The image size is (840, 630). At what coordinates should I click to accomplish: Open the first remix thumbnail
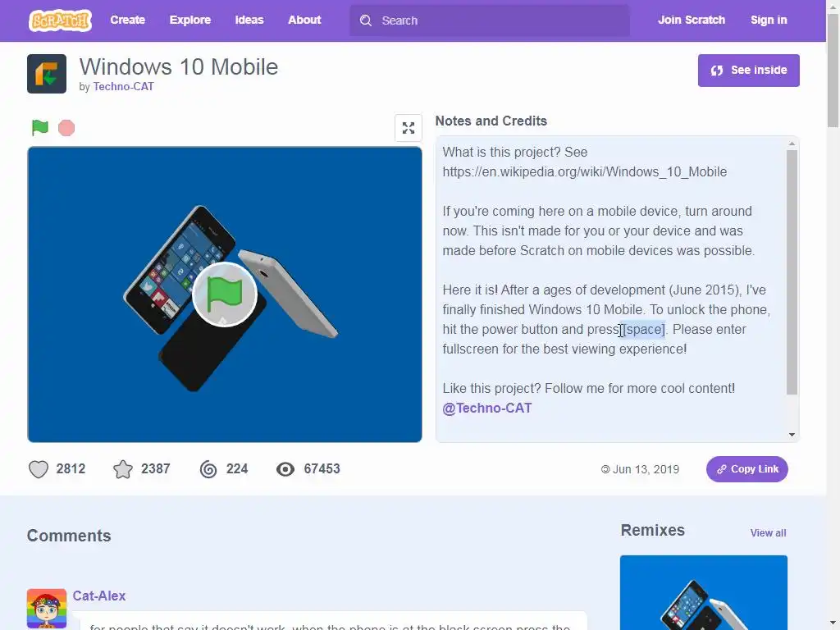703,592
